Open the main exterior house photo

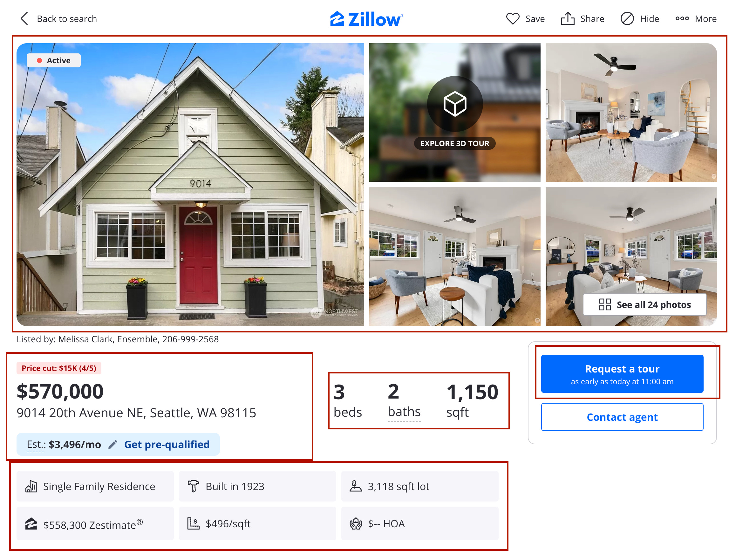(190, 184)
